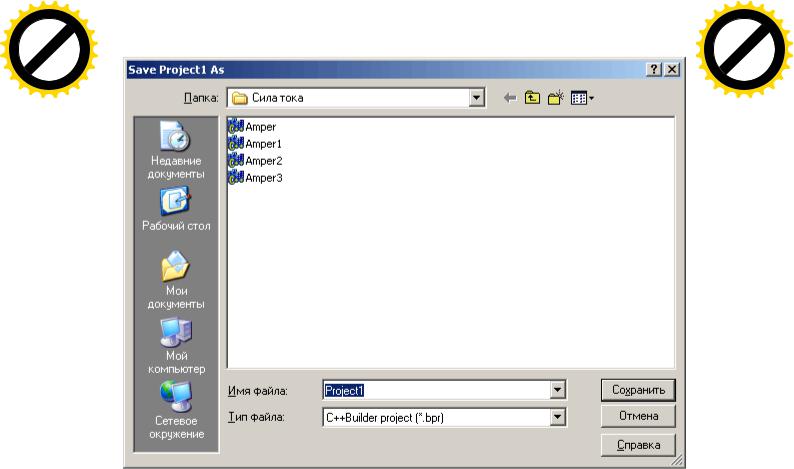
Task: Click the Имя файла text field
Action: tap(436, 390)
